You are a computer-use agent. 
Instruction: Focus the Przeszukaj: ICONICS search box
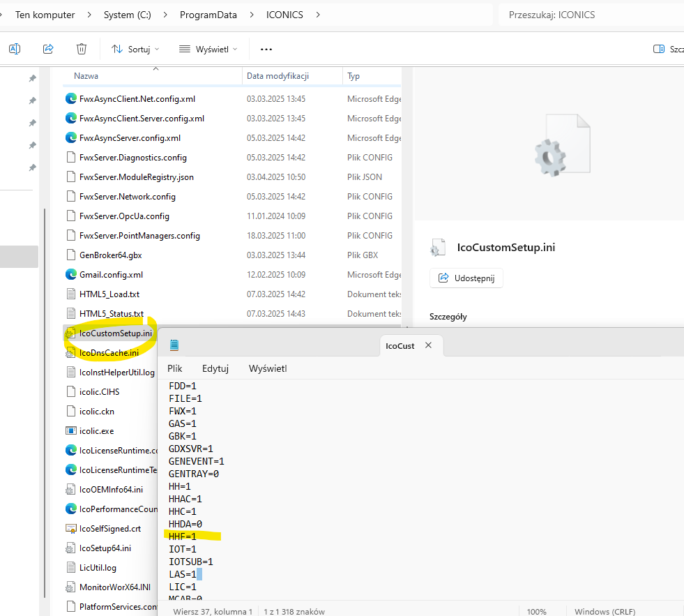click(x=591, y=15)
